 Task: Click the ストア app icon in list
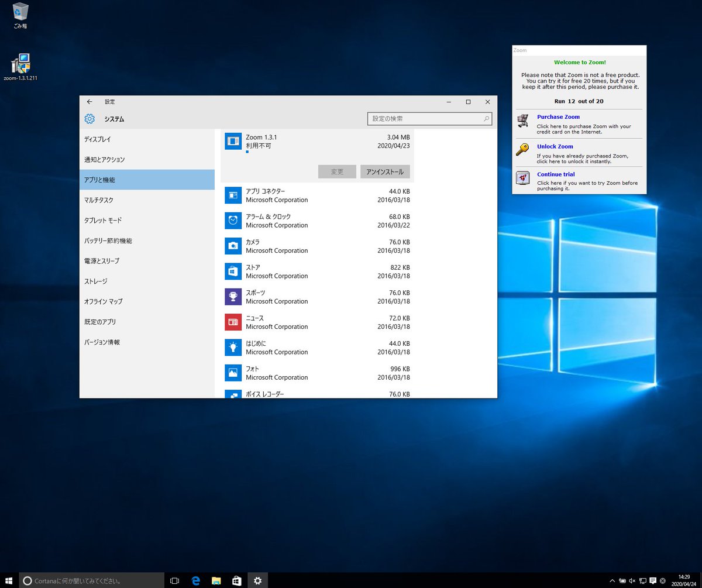coord(233,271)
